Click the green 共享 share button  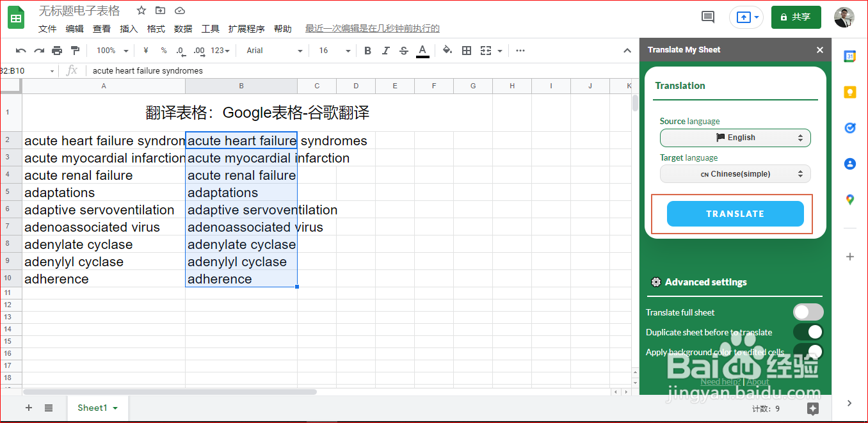click(796, 17)
